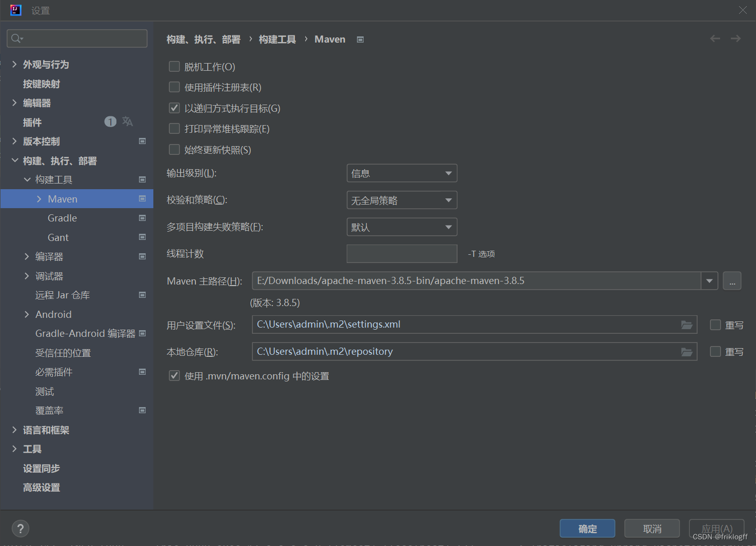Uncheck 使用 .mvn/maven.config 中的设置

tap(174, 376)
